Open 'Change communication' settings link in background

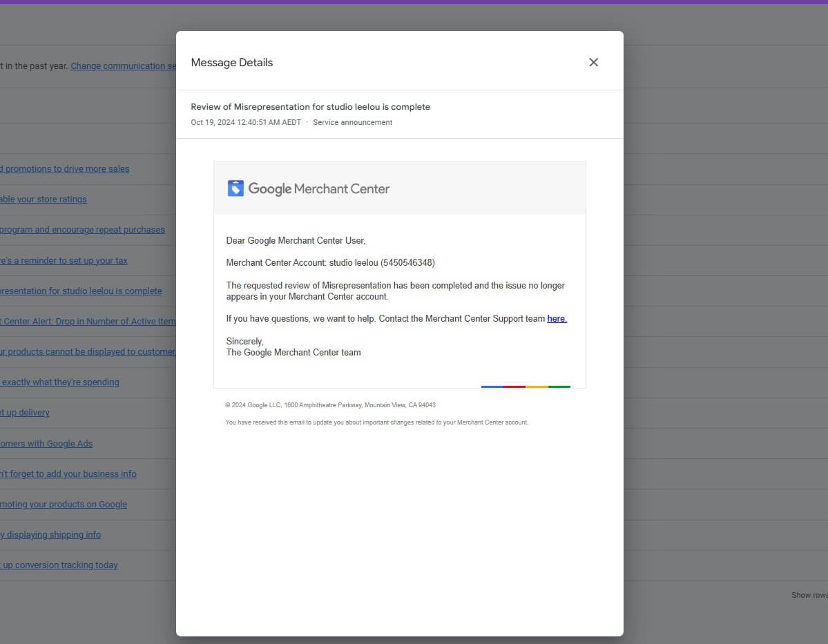(123, 66)
